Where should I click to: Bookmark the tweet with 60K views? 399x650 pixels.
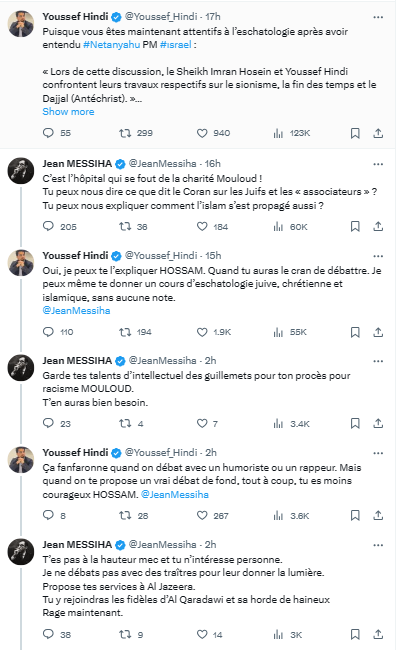[x=355, y=226]
